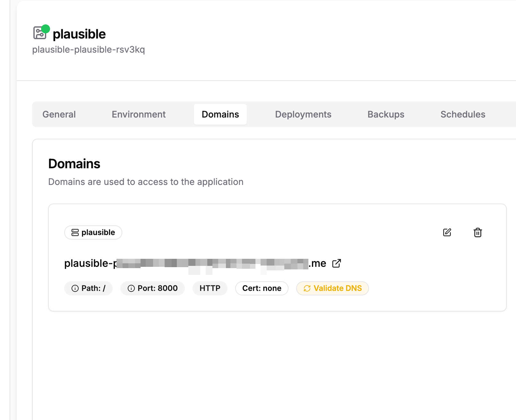Click the green running status dot
516x420 pixels.
click(x=46, y=29)
